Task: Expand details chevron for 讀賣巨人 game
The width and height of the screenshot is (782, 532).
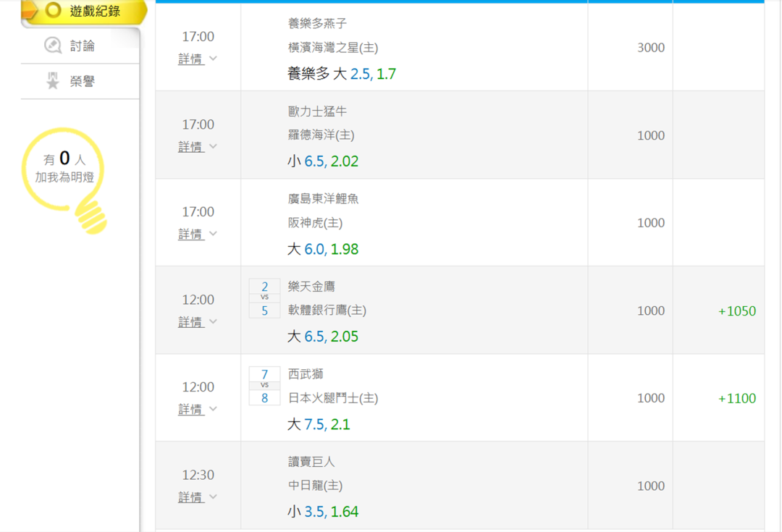Action: coord(213,497)
